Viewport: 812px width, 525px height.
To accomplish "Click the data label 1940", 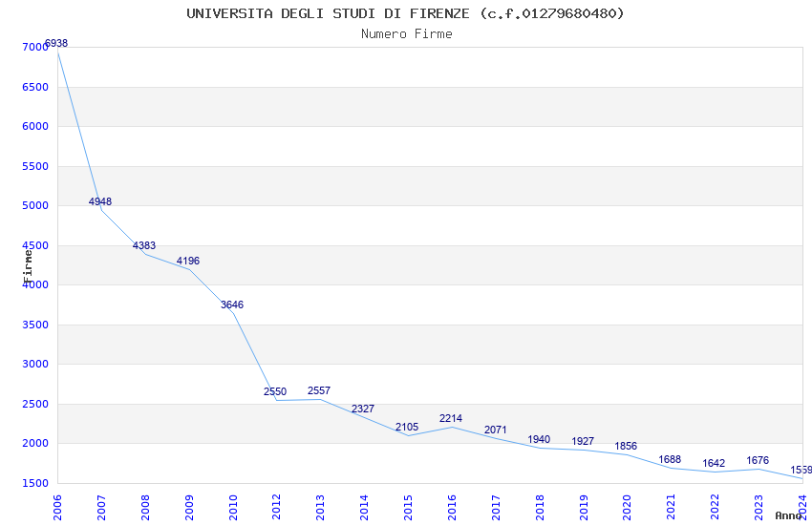I will (539, 440).
